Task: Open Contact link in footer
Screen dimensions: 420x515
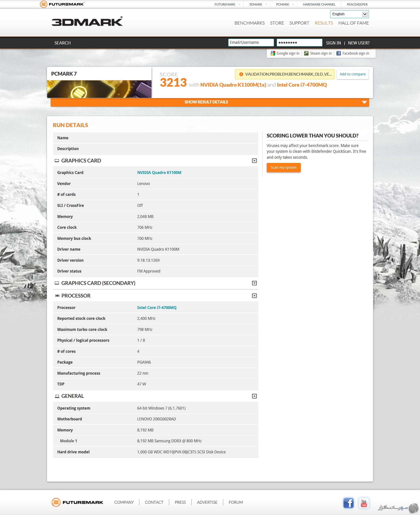Action: tap(154, 502)
